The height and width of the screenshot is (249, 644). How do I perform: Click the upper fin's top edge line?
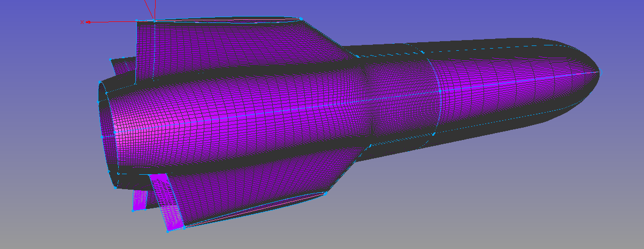(225, 21)
